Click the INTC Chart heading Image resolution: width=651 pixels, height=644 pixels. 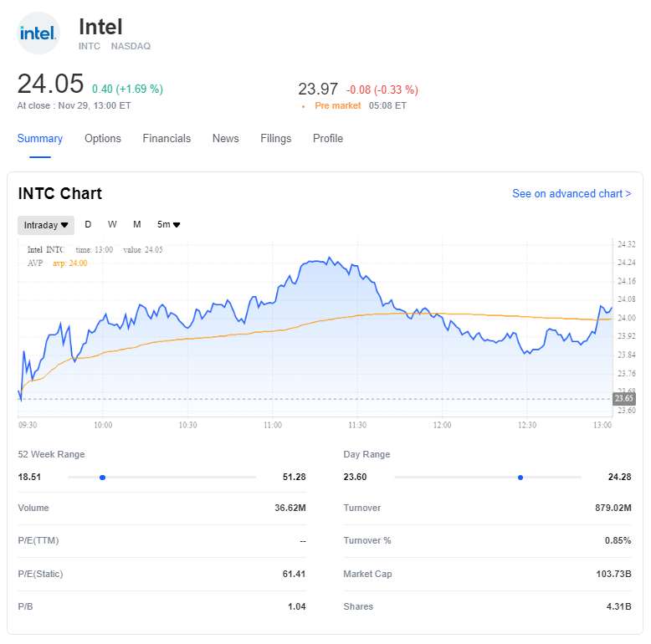point(60,194)
